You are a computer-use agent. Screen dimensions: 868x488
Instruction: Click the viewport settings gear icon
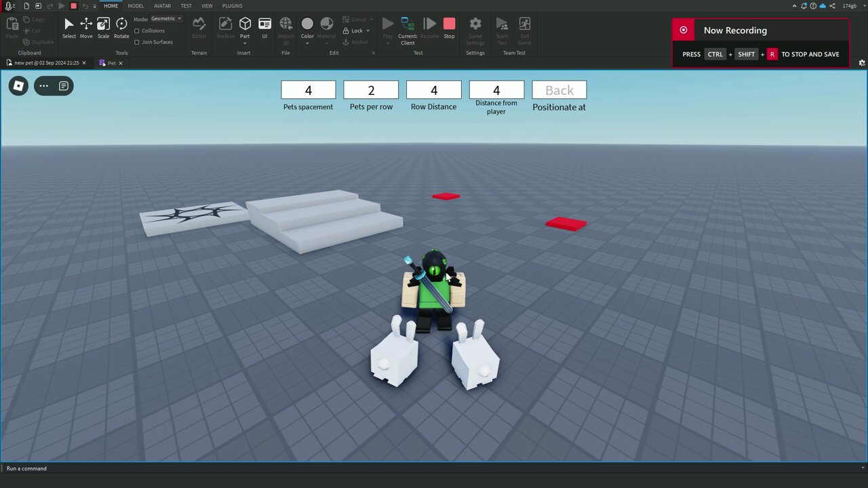pos(862,63)
